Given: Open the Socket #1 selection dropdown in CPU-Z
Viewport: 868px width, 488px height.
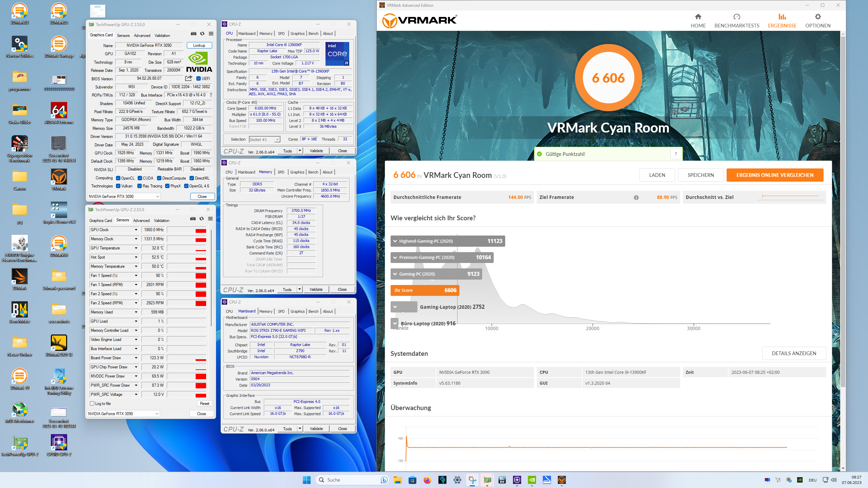Looking at the screenshot, I should 264,139.
